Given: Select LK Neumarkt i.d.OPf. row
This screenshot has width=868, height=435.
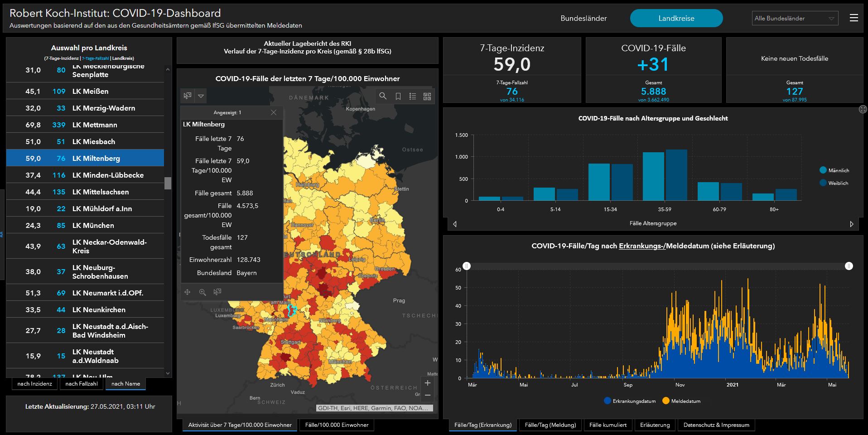Looking at the screenshot, I should 85,293.
